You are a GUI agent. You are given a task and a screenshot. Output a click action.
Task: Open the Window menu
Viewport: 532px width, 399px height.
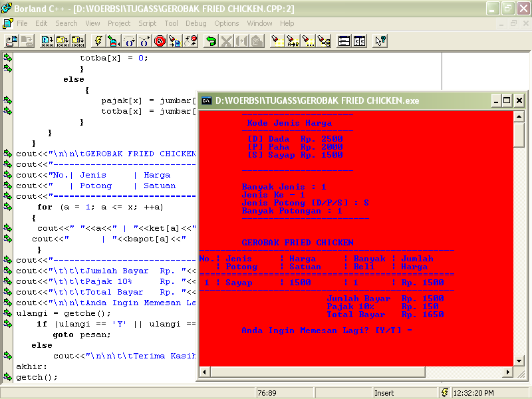259,23
